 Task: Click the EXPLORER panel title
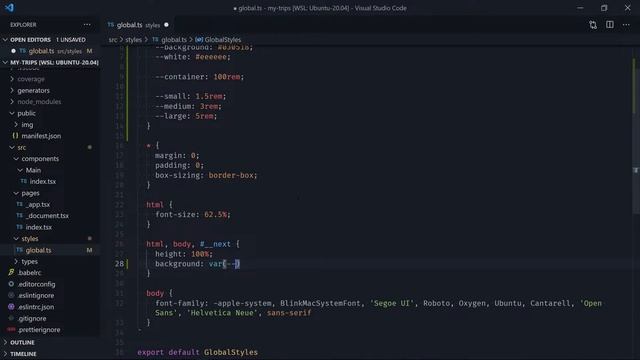pos(23,25)
